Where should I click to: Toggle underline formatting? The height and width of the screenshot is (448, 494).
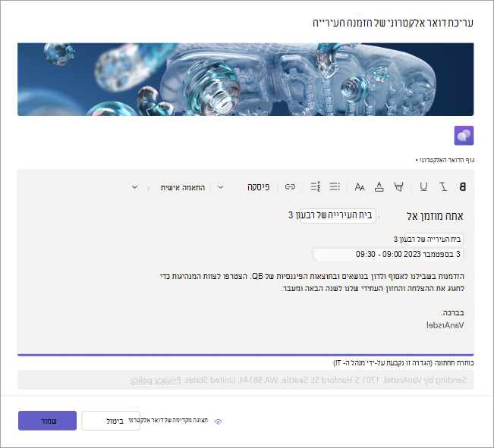click(423, 187)
